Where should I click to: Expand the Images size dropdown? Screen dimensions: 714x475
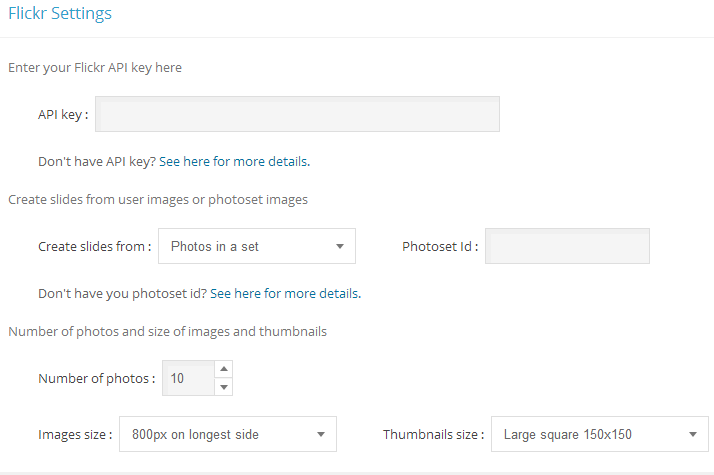227,434
